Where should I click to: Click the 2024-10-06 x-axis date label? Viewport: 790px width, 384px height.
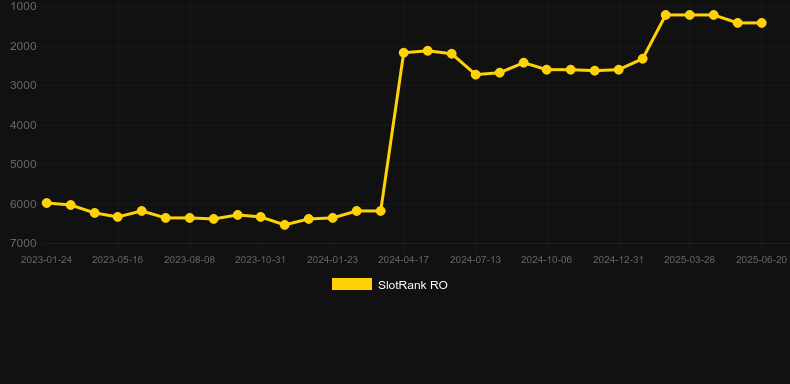tap(547, 260)
